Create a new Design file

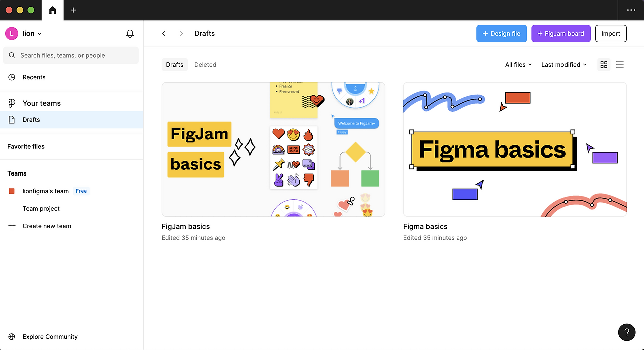[502, 33]
